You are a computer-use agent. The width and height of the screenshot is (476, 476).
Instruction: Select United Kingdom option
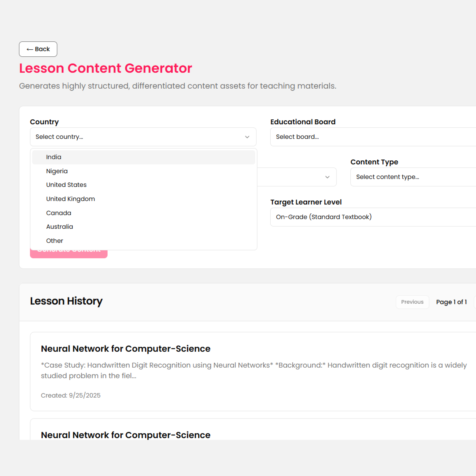tap(71, 199)
